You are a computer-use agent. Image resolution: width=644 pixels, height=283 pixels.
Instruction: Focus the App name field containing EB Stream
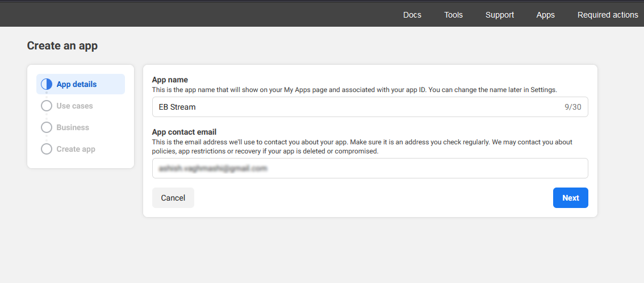pyautogui.click(x=370, y=107)
